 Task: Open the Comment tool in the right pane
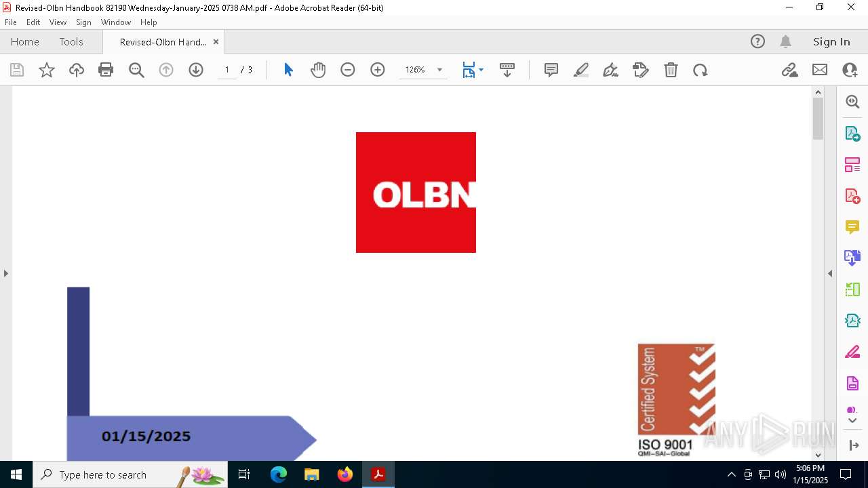click(852, 227)
